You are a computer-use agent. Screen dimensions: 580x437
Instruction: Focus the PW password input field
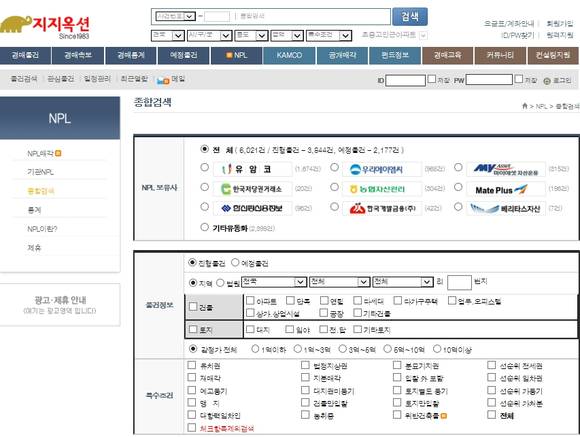coord(489,80)
